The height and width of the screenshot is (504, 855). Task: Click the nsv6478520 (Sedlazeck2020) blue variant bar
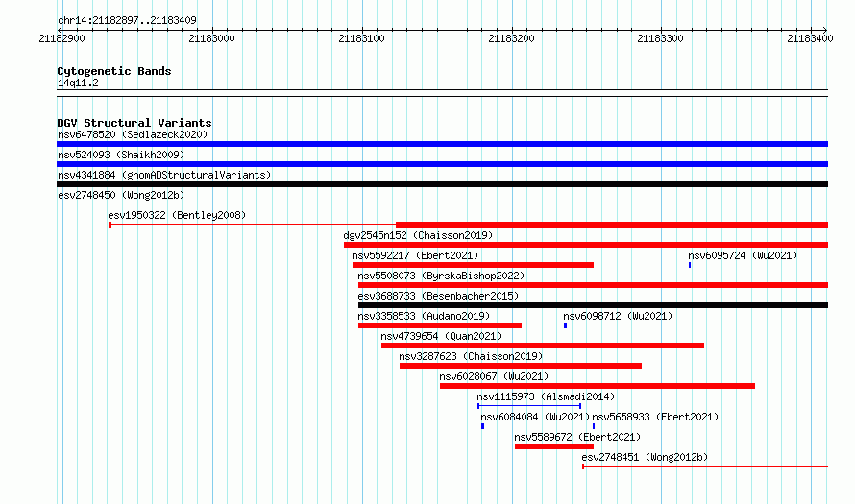pyautogui.click(x=442, y=144)
